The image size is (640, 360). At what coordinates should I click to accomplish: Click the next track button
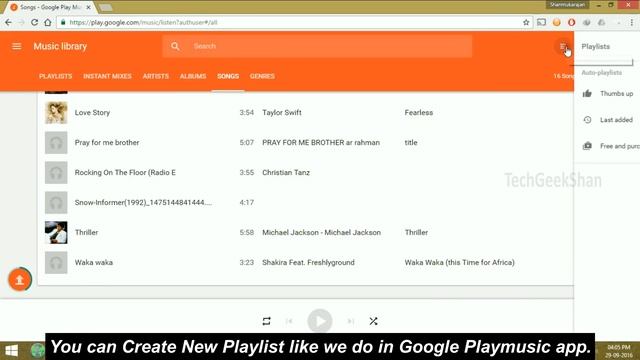(351, 321)
